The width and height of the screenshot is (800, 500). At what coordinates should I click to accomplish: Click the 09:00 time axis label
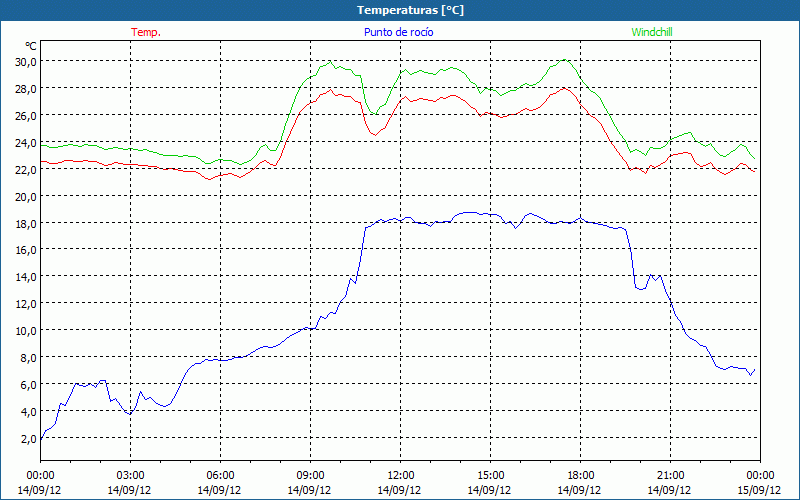coord(310,476)
